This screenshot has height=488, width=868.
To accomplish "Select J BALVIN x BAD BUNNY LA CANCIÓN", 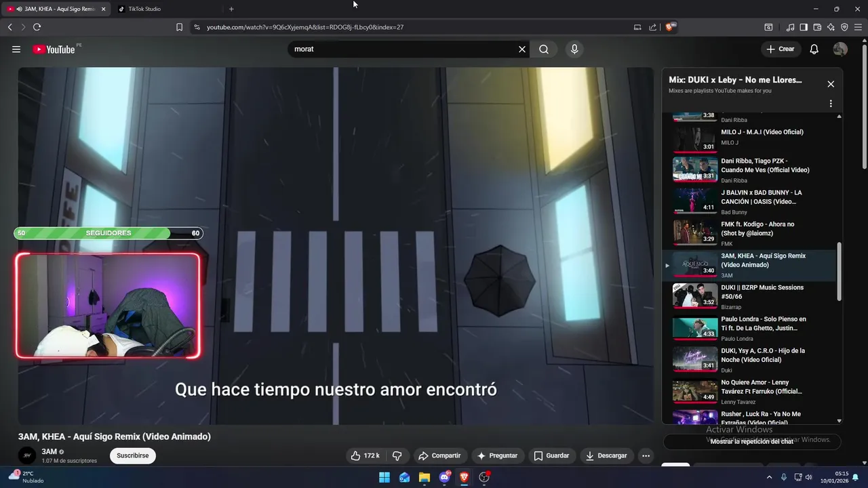I will click(x=749, y=201).
